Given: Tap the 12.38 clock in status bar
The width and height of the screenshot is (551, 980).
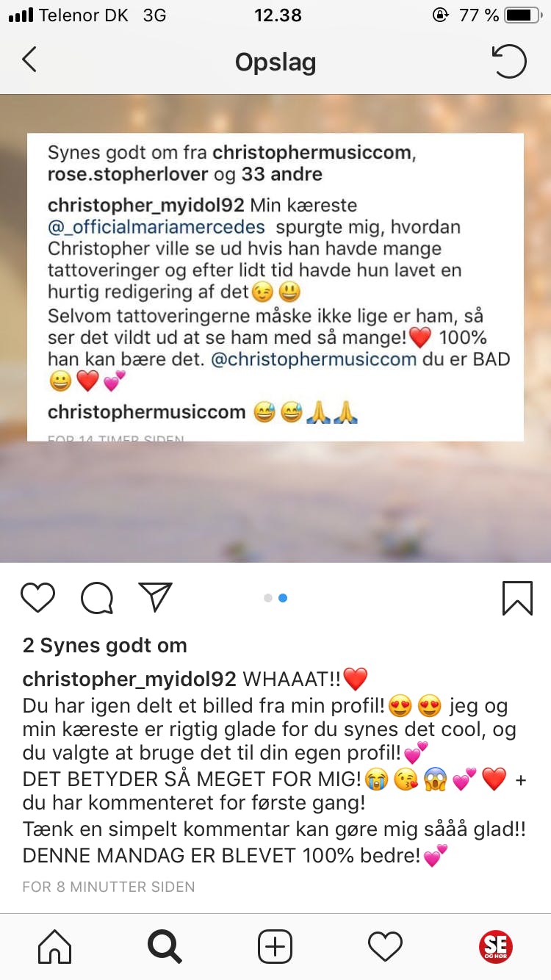Looking at the screenshot, I should point(278,15).
